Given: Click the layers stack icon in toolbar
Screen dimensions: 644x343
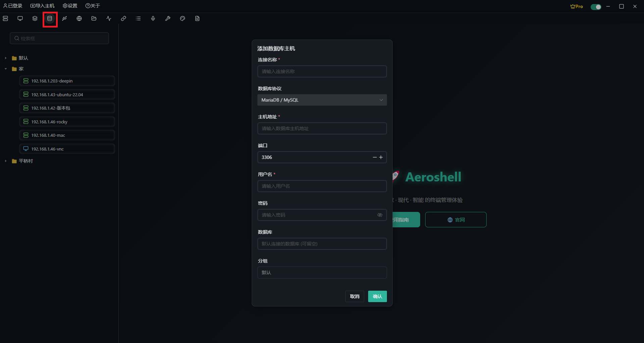Looking at the screenshot, I should tap(35, 18).
